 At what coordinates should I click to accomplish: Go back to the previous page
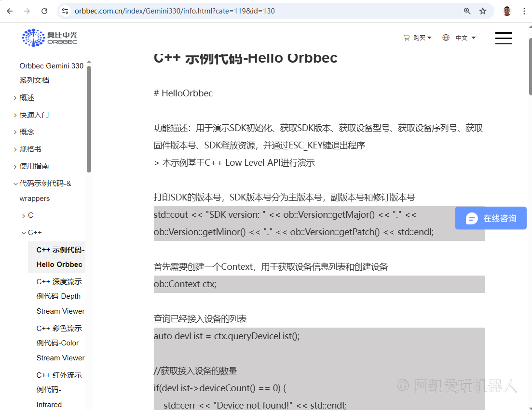pos(10,11)
